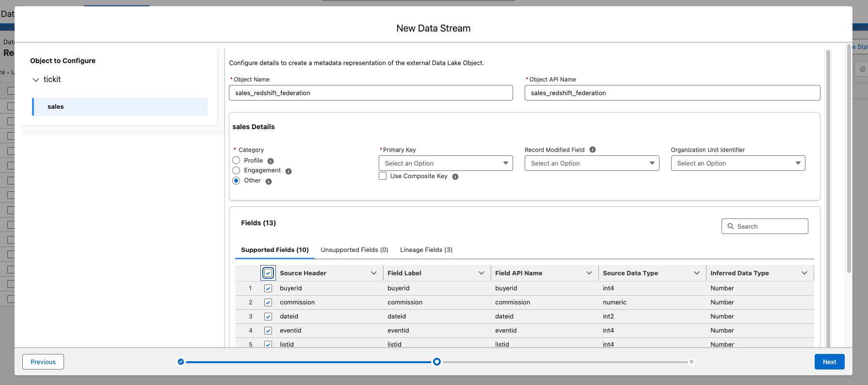Show Use Composite Key info icon
The width and height of the screenshot is (868, 385).
click(x=455, y=177)
